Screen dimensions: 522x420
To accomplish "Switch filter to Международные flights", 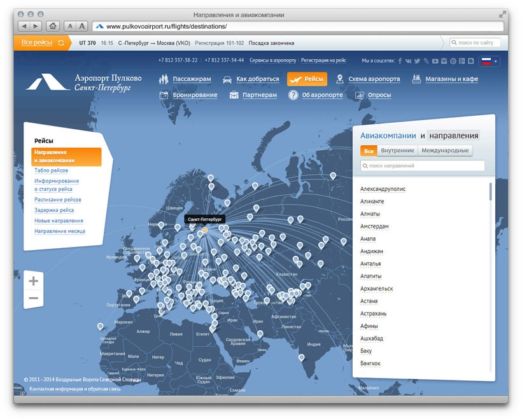I will pos(445,151).
